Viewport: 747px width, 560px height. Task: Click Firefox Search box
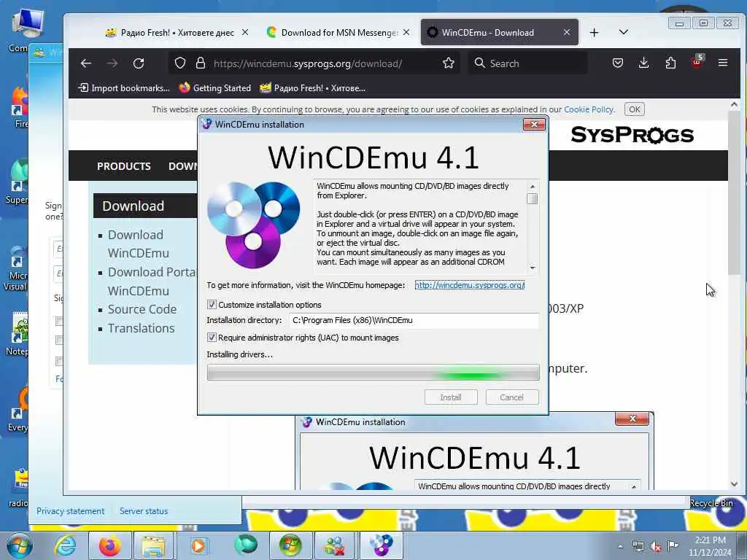click(x=527, y=63)
